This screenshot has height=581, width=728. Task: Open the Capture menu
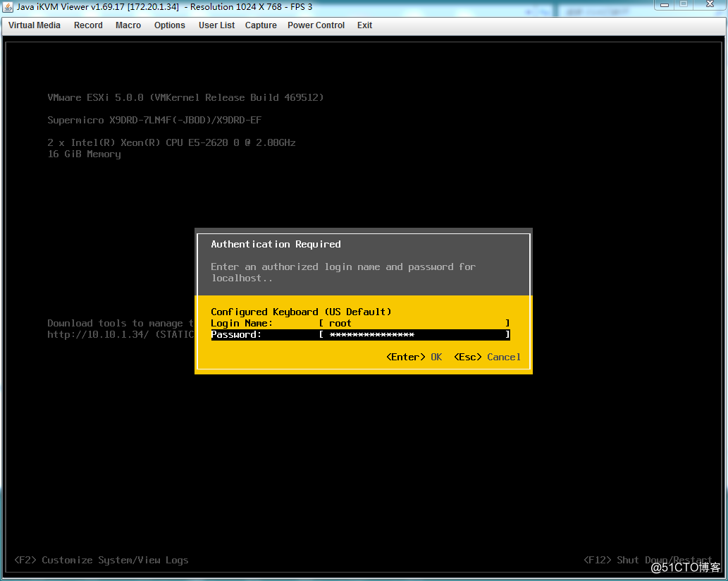click(261, 25)
